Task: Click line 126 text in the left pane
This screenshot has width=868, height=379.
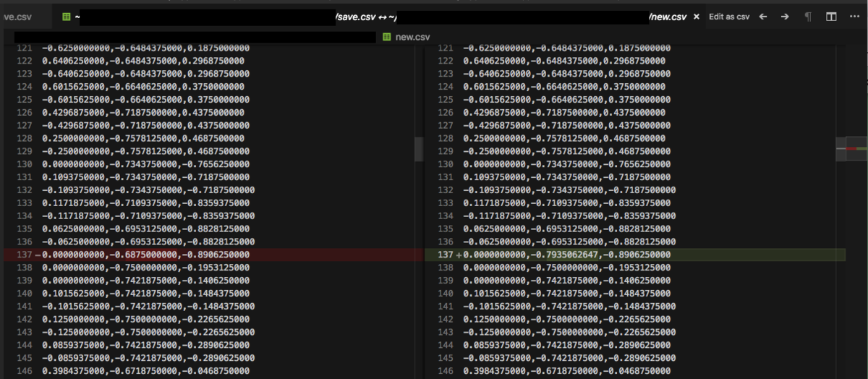Action: (x=143, y=113)
